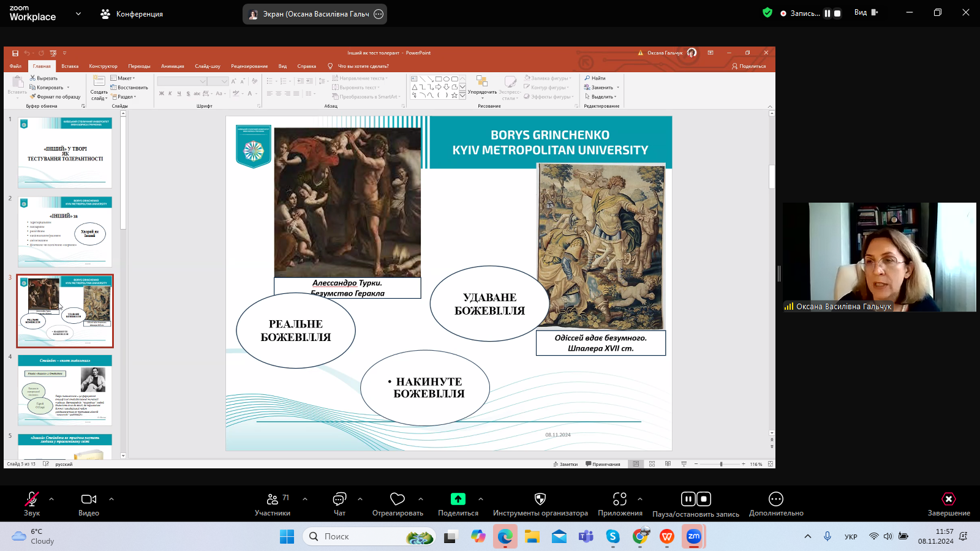
Task: Open the View menu
Action: tap(865, 12)
